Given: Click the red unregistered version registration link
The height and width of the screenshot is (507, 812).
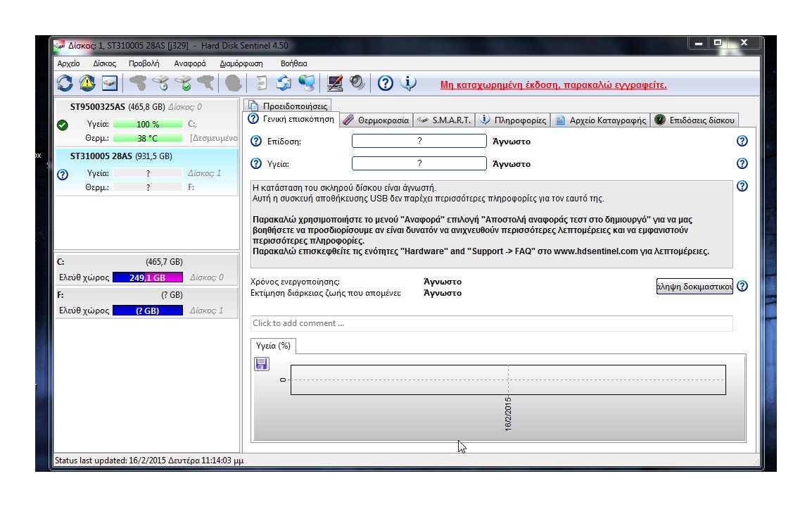Looking at the screenshot, I should (x=553, y=85).
